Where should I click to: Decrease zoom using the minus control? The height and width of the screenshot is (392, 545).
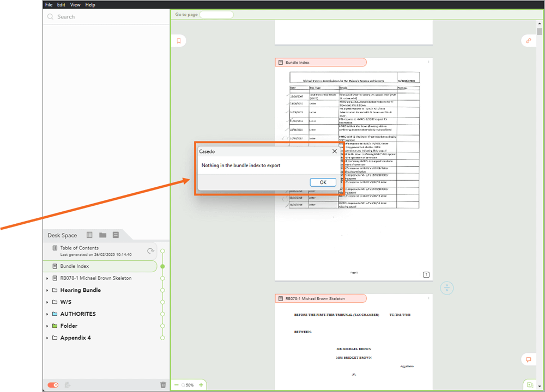point(175,384)
